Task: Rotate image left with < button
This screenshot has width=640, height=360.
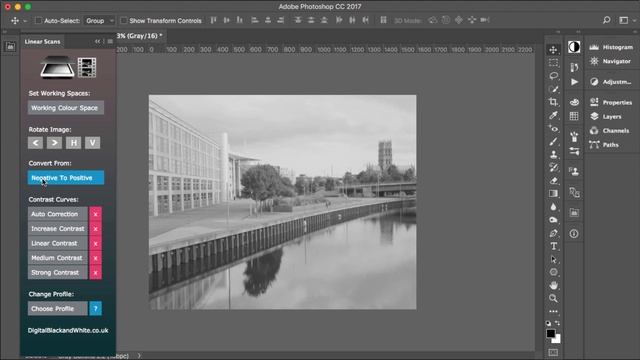Action: pos(36,143)
